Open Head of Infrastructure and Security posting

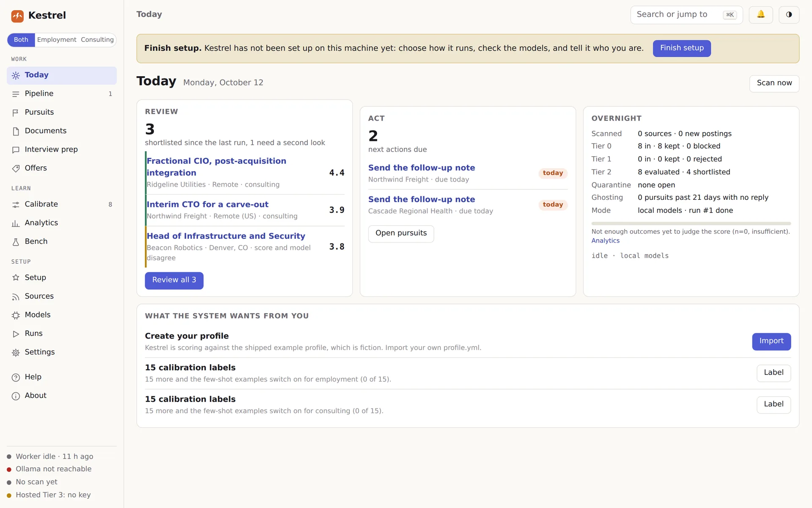point(226,236)
